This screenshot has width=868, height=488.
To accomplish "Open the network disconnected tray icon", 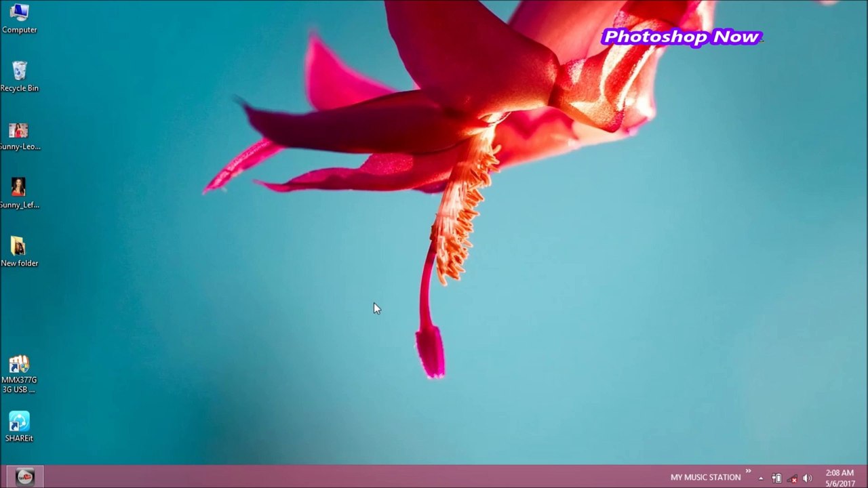I will coord(792,479).
